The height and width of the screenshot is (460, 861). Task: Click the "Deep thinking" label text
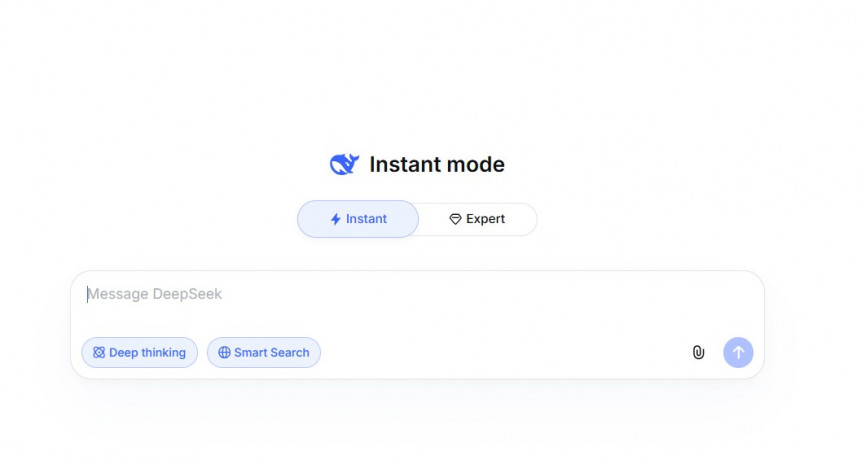[x=147, y=353]
